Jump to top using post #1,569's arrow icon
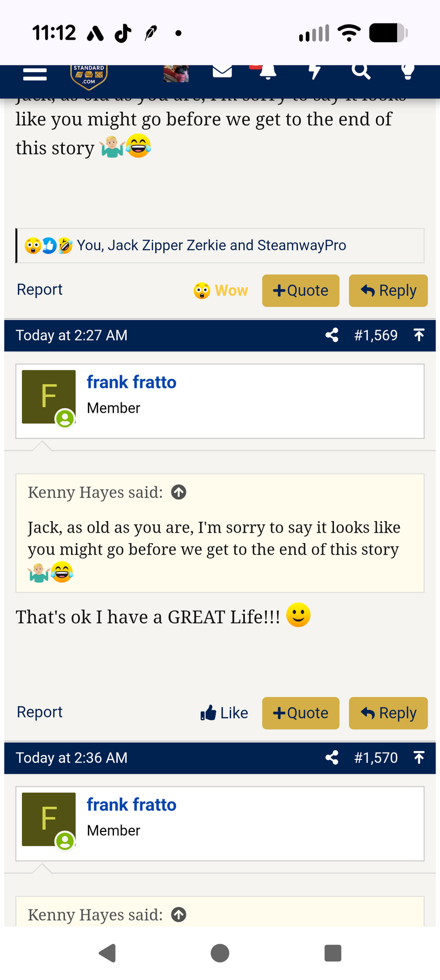Image resolution: width=440 pixels, height=980 pixels. click(x=419, y=335)
